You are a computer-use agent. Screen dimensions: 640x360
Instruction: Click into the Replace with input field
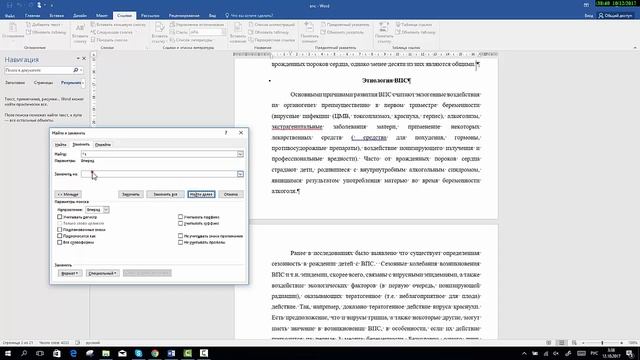pyautogui.click(x=159, y=174)
